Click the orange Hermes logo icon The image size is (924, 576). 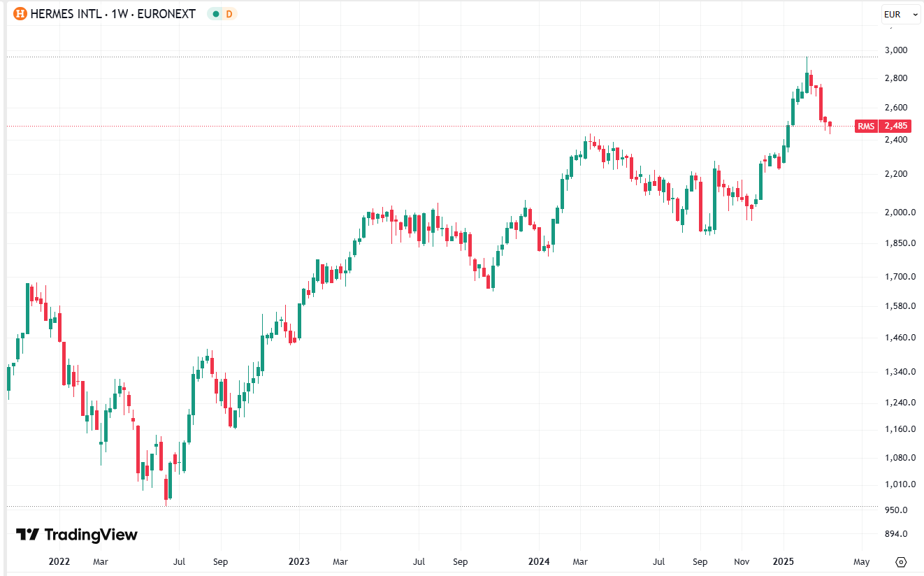[x=20, y=14]
